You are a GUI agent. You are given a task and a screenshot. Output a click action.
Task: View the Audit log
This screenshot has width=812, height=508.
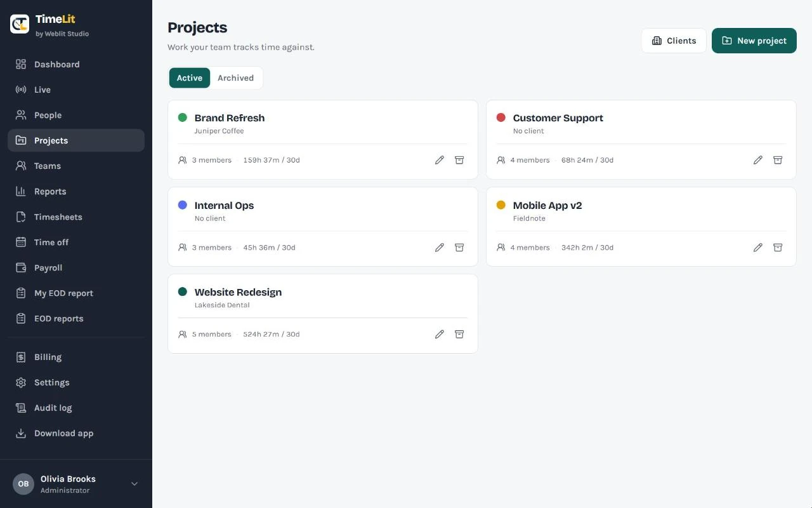point(76,408)
